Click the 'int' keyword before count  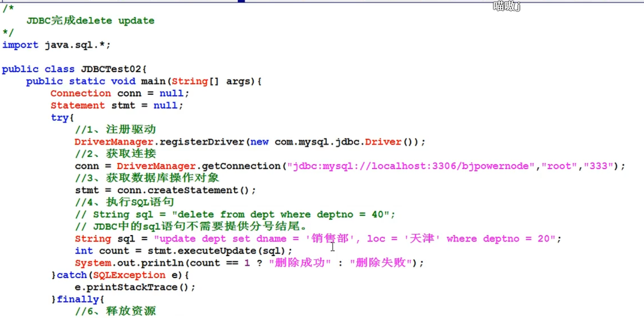84,251
